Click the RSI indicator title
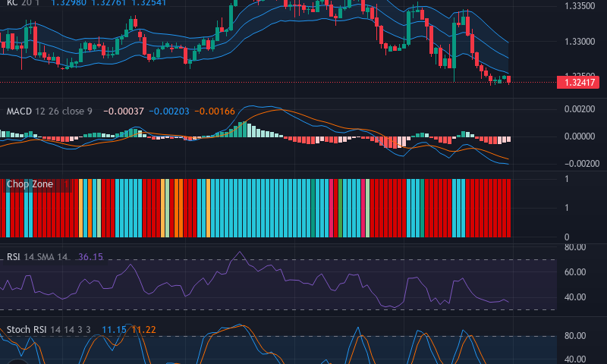 [x=13, y=257]
